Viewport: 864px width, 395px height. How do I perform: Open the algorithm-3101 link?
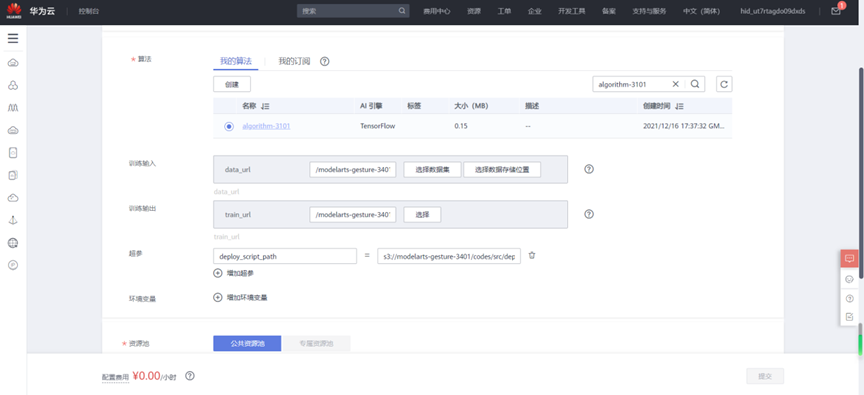pyautogui.click(x=266, y=126)
